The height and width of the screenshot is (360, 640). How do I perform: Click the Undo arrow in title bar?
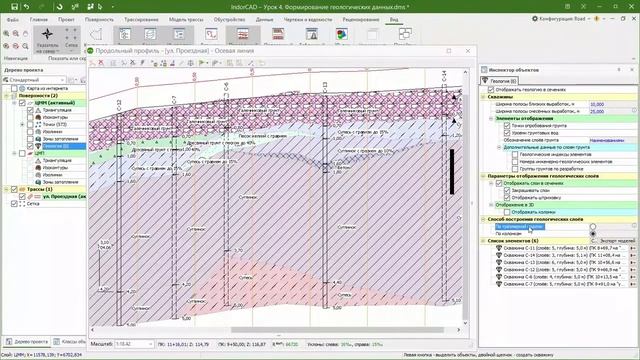click(27, 7)
